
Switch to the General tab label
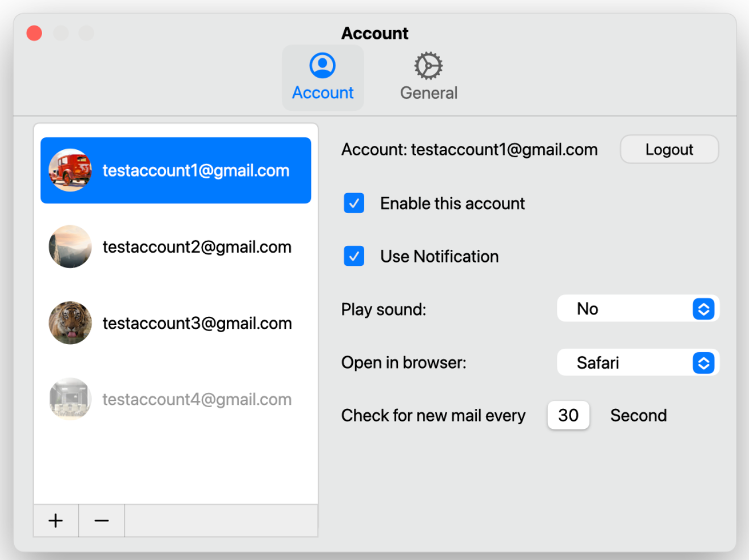[428, 93]
